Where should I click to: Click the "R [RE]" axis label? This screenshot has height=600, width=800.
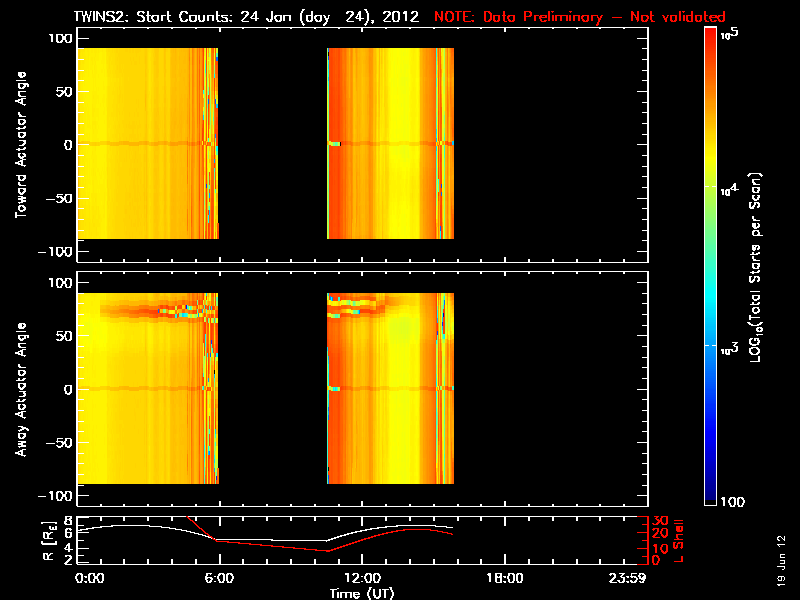(x=48, y=541)
